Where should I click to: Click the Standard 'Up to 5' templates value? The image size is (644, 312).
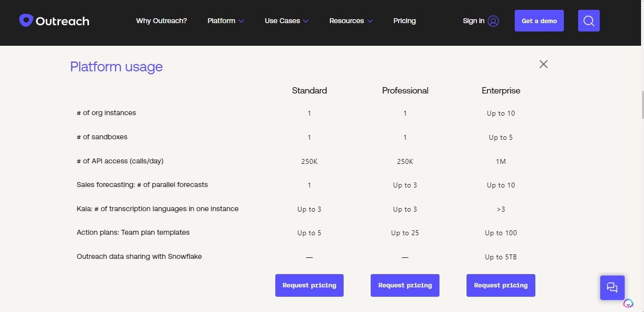[x=309, y=233]
